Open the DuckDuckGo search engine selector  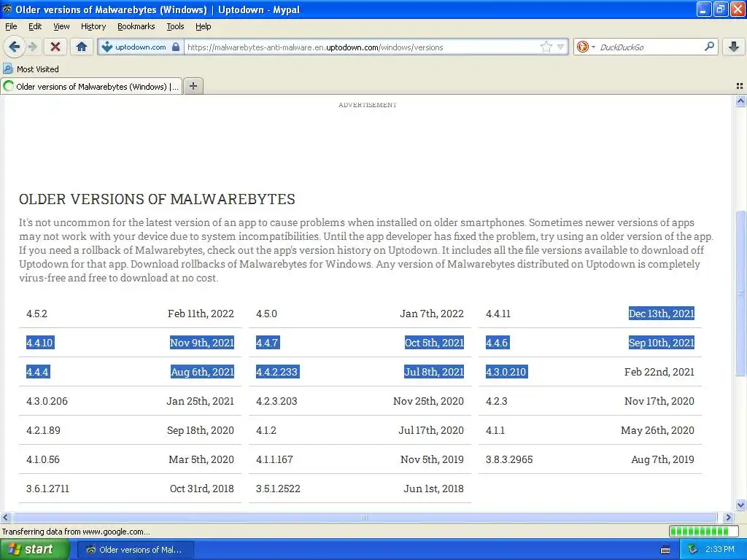pyautogui.click(x=586, y=47)
